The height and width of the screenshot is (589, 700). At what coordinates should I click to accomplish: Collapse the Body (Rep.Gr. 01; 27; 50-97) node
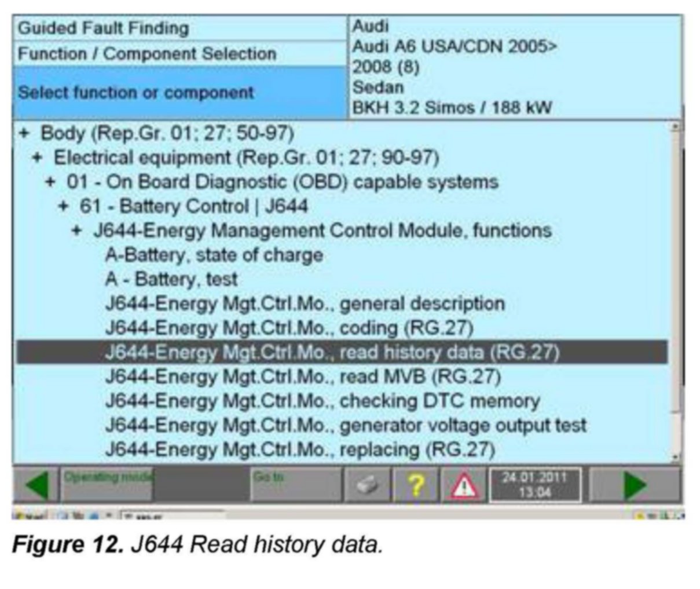click(24, 133)
